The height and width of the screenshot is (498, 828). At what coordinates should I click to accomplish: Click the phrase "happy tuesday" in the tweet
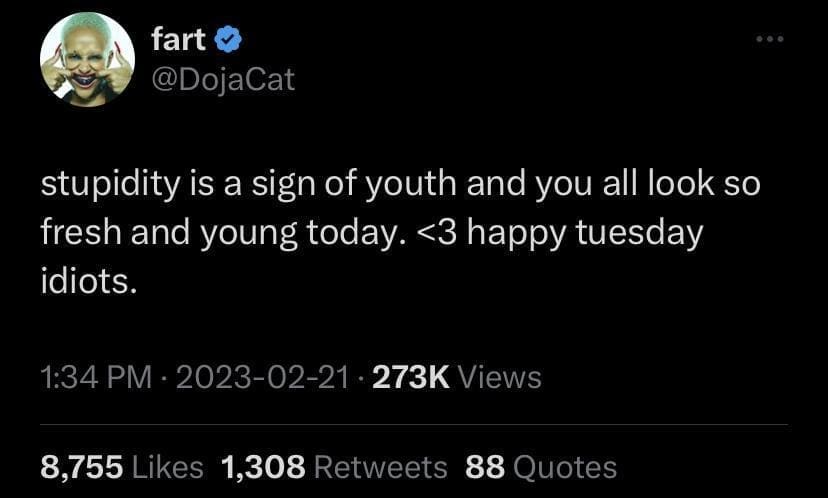click(x=585, y=234)
